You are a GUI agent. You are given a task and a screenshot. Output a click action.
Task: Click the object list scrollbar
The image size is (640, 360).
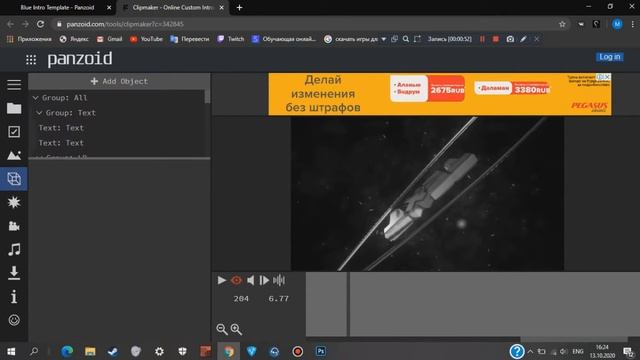click(x=207, y=97)
